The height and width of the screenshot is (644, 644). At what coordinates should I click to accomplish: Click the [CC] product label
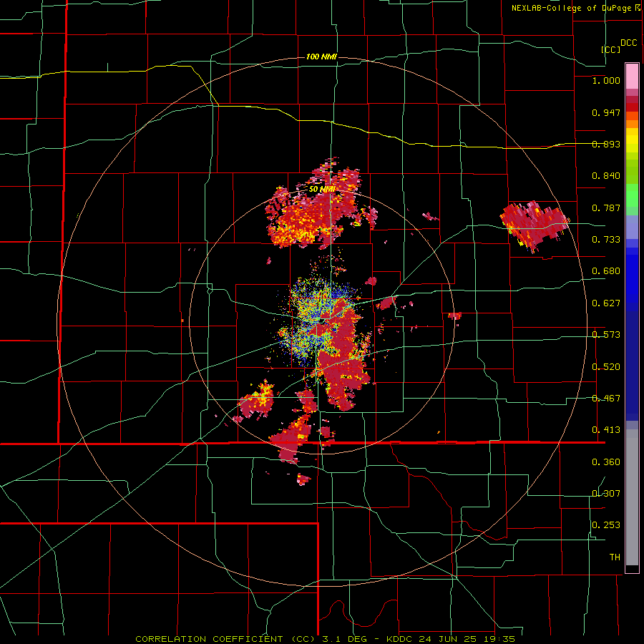click(610, 49)
